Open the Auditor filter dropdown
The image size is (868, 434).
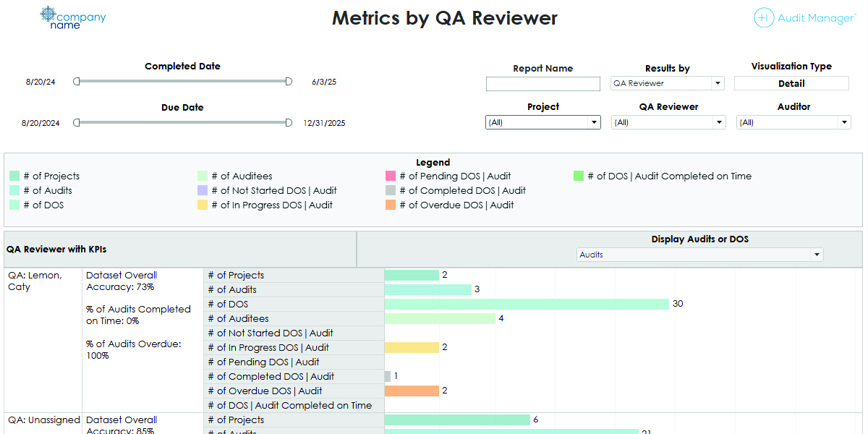(x=793, y=122)
